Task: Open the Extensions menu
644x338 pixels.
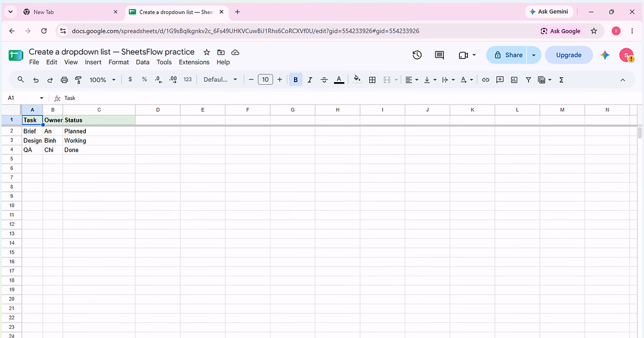Action: (x=194, y=62)
